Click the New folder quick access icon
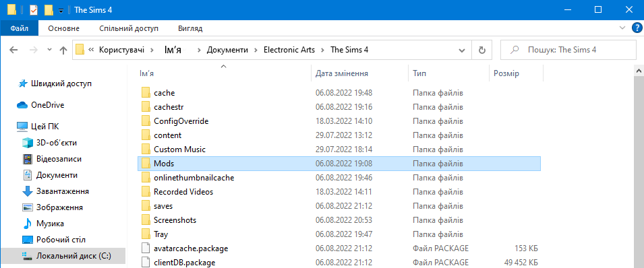Screen dimensions: 644x268 (49, 9)
